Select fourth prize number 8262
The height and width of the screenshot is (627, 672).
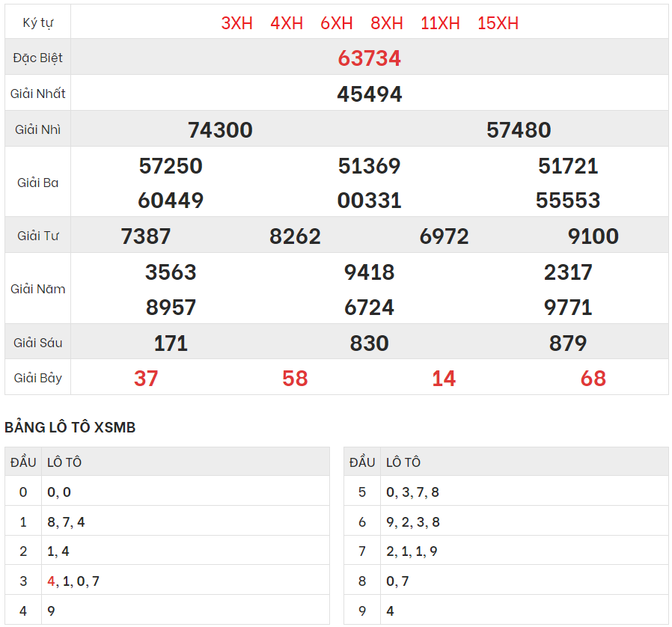point(295,236)
